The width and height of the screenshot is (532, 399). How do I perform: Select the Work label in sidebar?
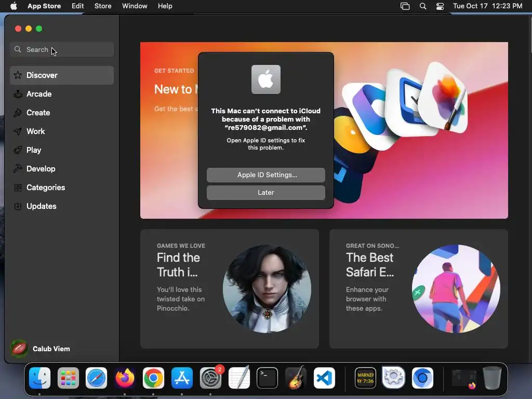coord(36,131)
